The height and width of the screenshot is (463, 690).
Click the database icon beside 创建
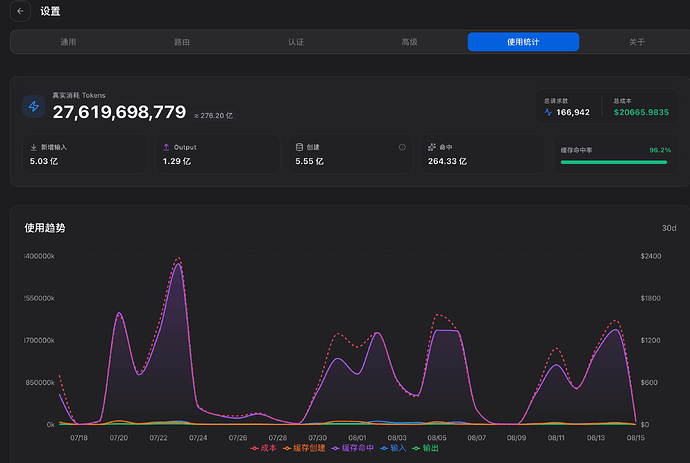[x=299, y=147]
